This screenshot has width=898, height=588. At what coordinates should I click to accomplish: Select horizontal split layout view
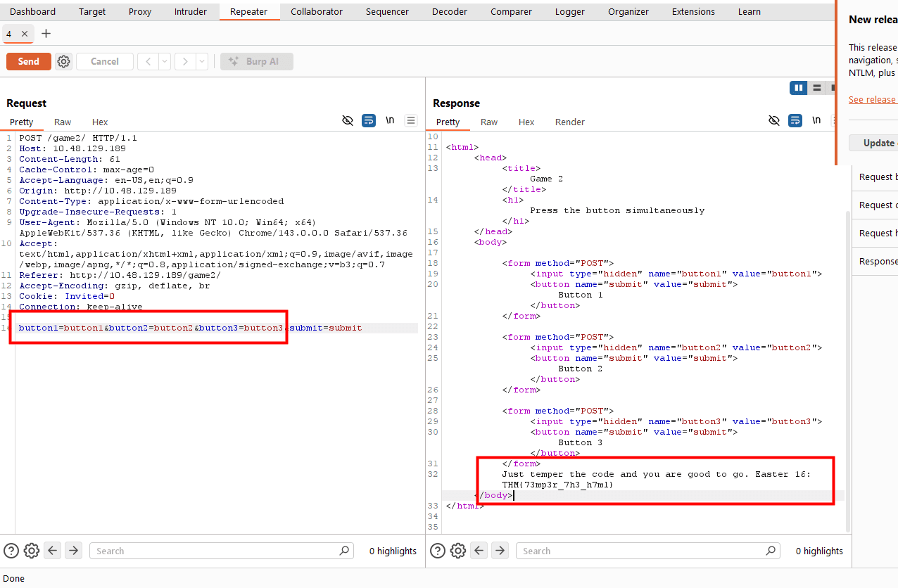coord(816,88)
